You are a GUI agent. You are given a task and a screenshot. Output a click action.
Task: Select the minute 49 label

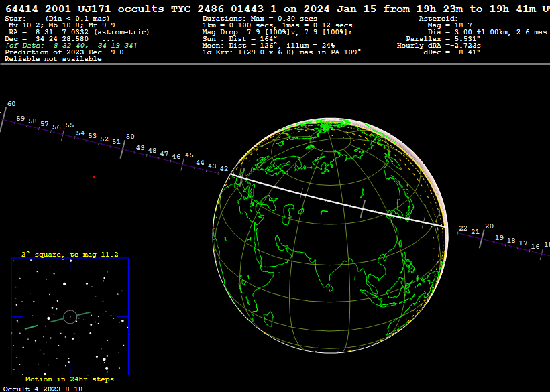tap(140, 148)
